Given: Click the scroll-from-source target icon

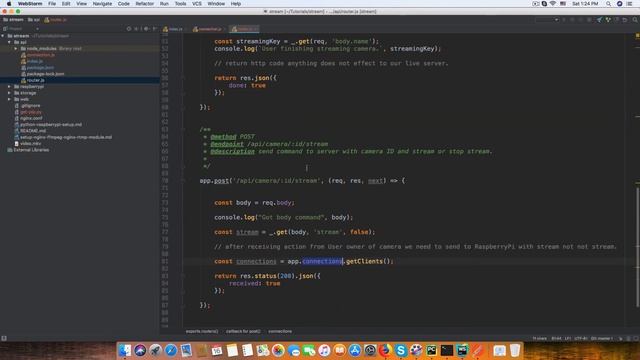Looking at the screenshot, I should click(129, 29).
